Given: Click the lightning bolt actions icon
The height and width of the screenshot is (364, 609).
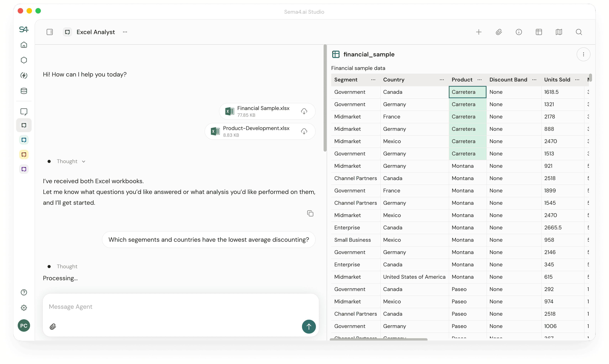Looking at the screenshot, I should [24, 75].
